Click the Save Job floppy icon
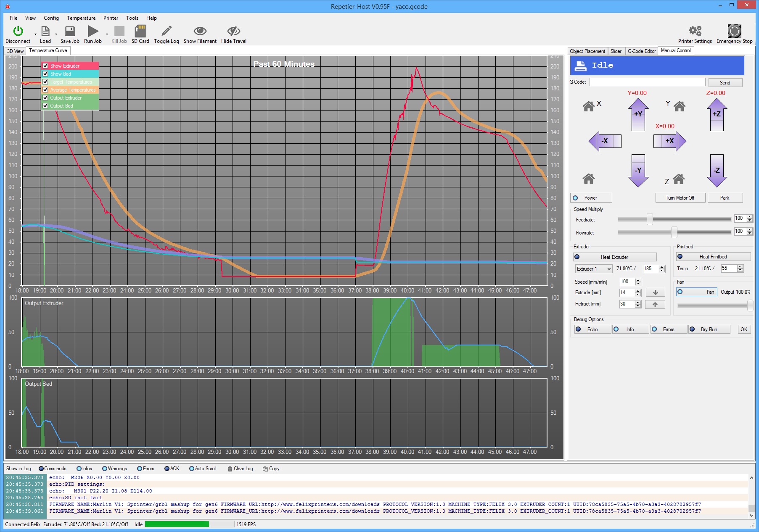759x532 pixels. 70,31
